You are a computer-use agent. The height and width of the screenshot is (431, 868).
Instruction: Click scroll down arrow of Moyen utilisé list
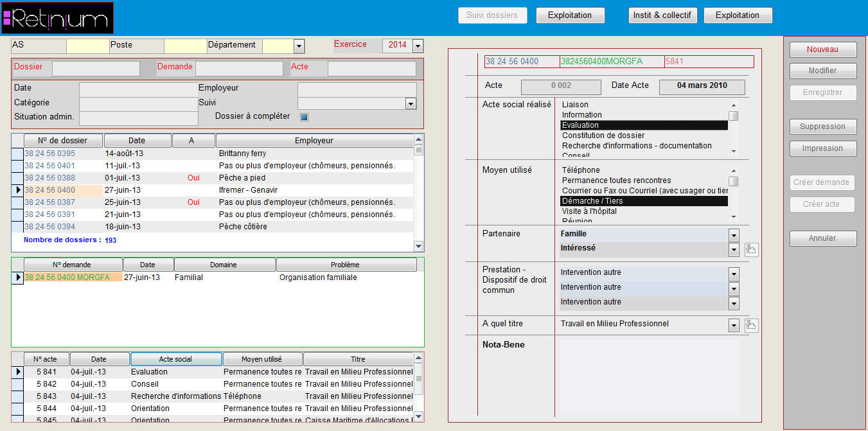click(x=733, y=218)
